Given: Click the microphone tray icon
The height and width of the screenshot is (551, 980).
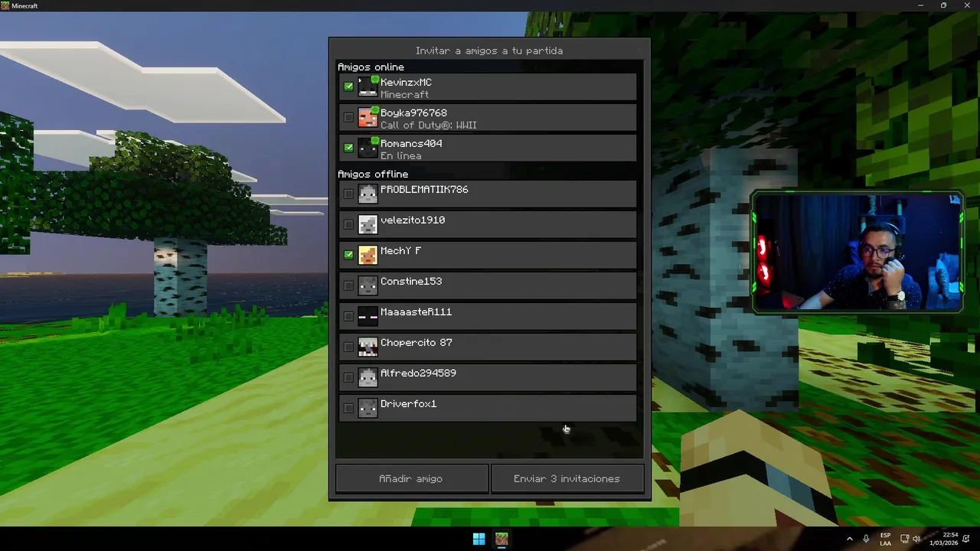Looking at the screenshot, I should (x=866, y=540).
